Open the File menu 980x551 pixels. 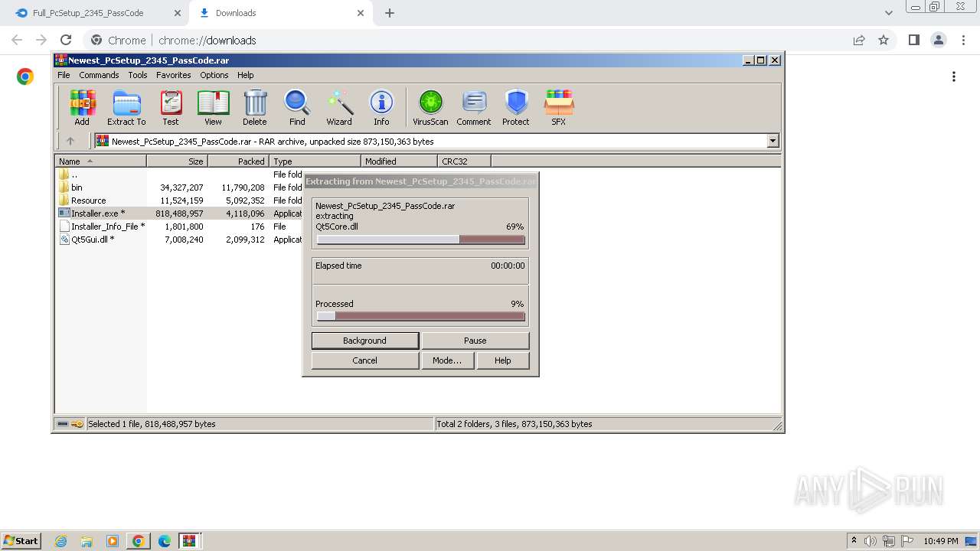pos(64,75)
